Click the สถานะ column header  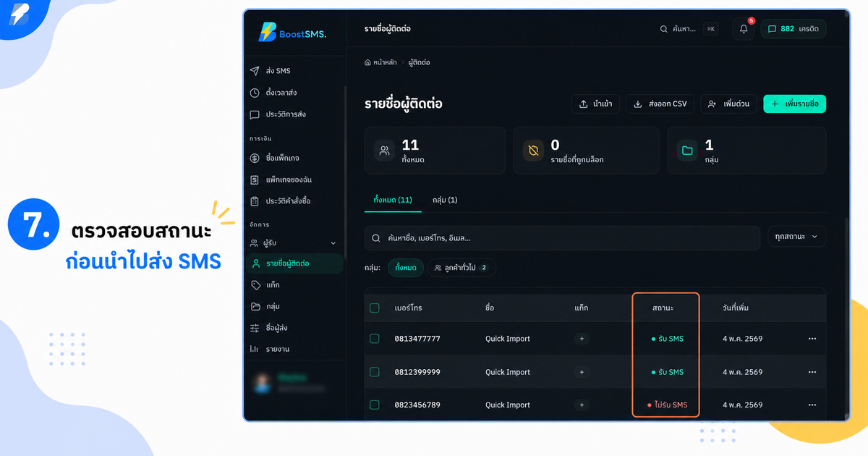[x=663, y=308]
